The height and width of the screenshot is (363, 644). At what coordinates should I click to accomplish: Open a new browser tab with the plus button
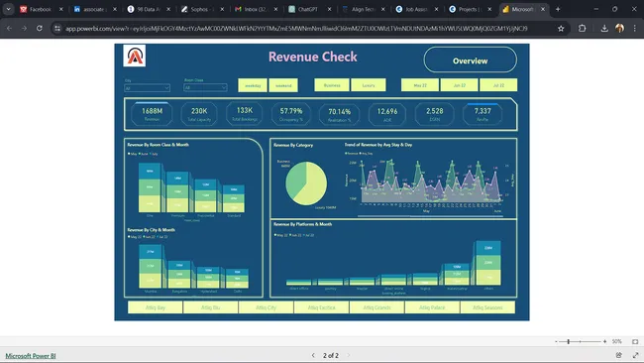[558, 9]
